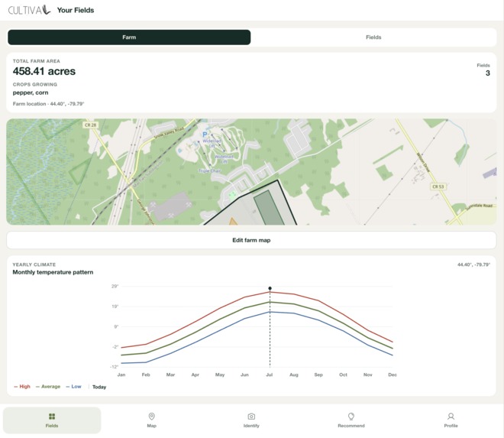Click the Today marker dot on chart
The image size is (504, 438).
[270, 288]
